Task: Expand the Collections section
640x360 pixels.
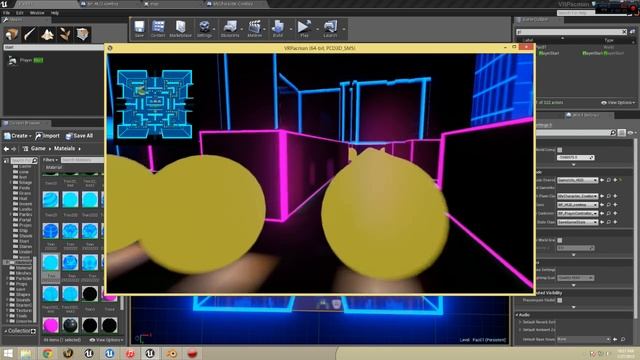Action: 6,331
